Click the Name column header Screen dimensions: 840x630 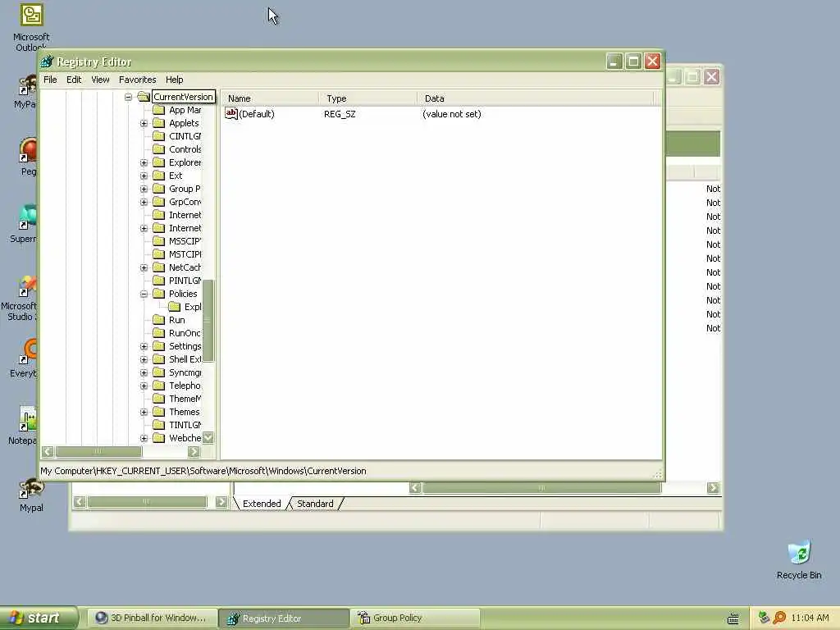pyautogui.click(x=271, y=98)
